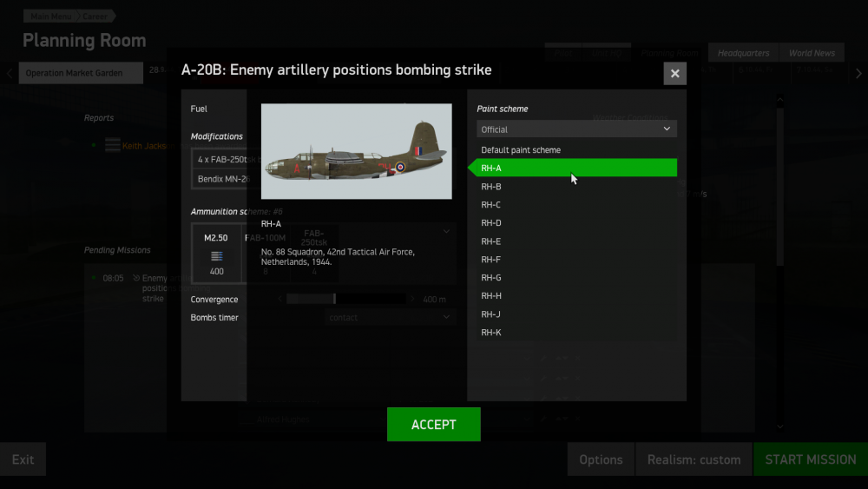Screen dimensions: 868x489
Task: Pick the RH-F paint scheme
Action: tap(491, 260)
